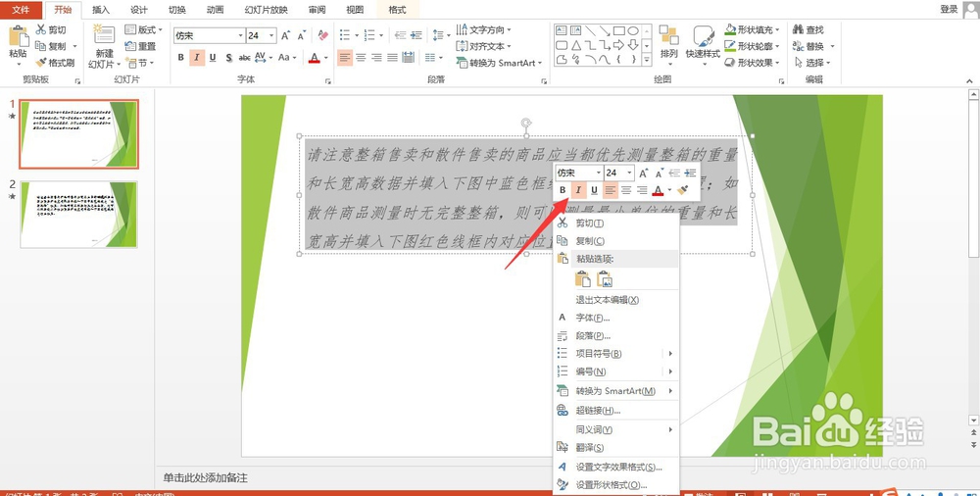This screenshot has height=496, width=980.
Task: Select the slide 2 thumbnail
Action: [x=78, y=215]
